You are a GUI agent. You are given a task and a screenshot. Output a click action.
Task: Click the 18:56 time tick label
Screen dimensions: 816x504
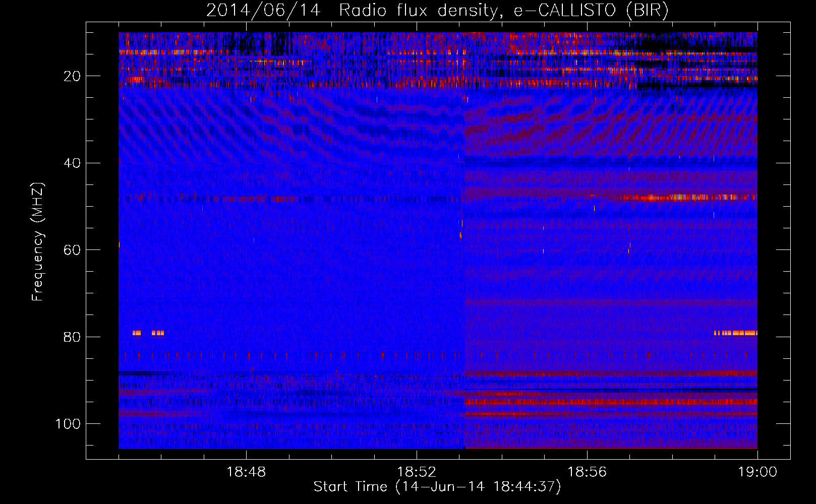point(587,472)
